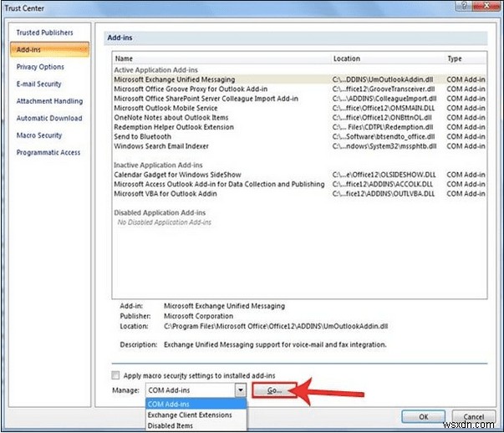Open Privacy Options section

[x=40, y=67]
